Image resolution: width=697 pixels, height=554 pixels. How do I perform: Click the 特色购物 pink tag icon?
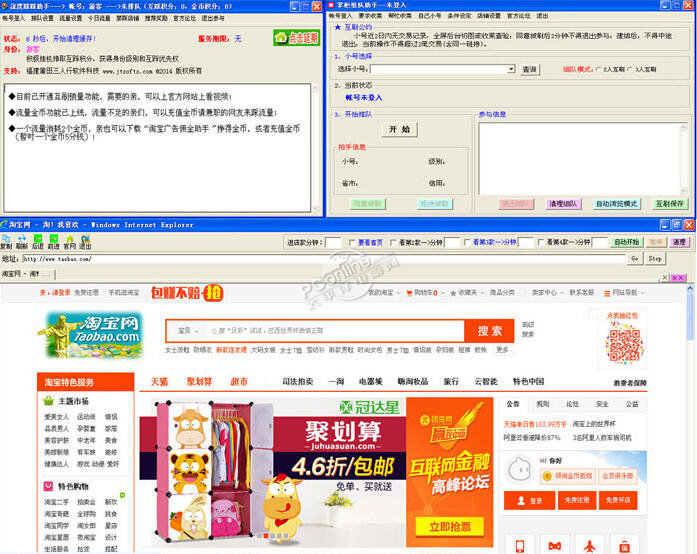[x=48, y=486]
